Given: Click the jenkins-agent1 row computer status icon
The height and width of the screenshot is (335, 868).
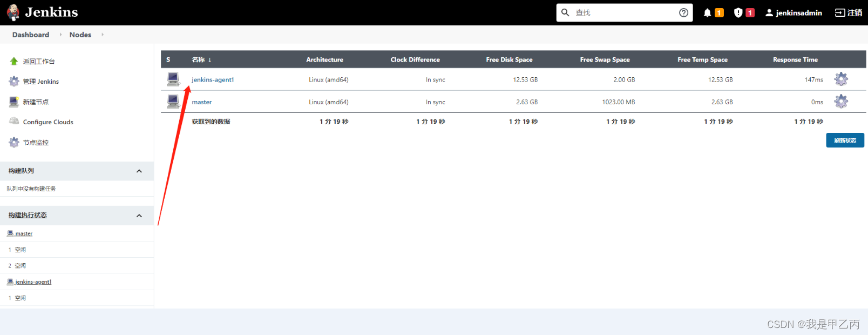Looking at the screenshot, I should click(173, 79).
